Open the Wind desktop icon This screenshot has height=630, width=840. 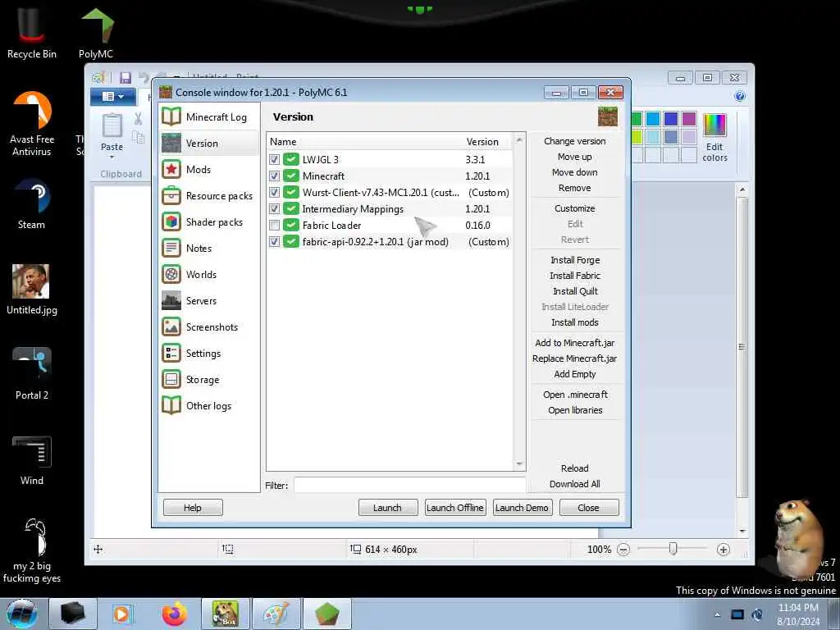pyautogui.click(x=32, y=459)
